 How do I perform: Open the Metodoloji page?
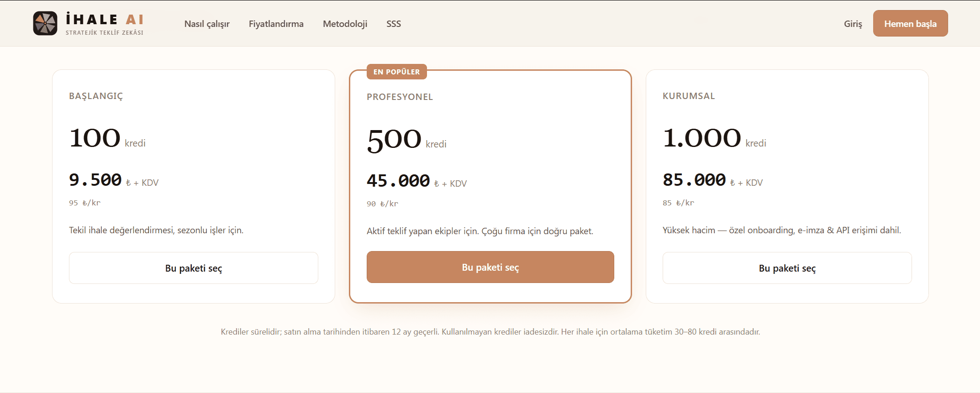[x=345, y=24]
